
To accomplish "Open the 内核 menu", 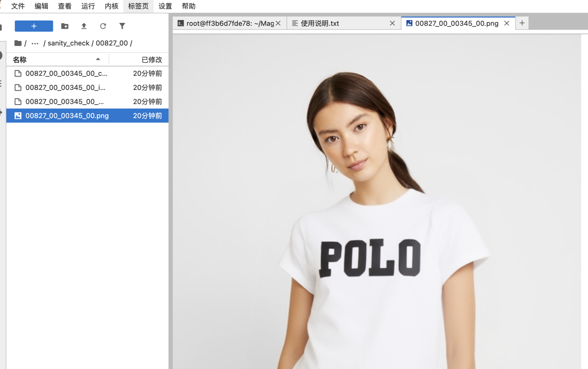I will [111, 6].
